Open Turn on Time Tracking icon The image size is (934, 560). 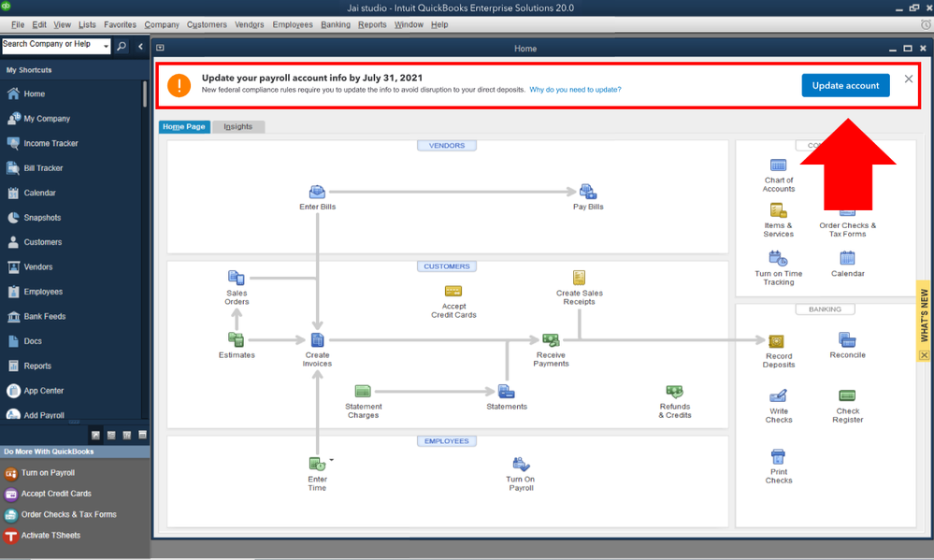point(778,259)
